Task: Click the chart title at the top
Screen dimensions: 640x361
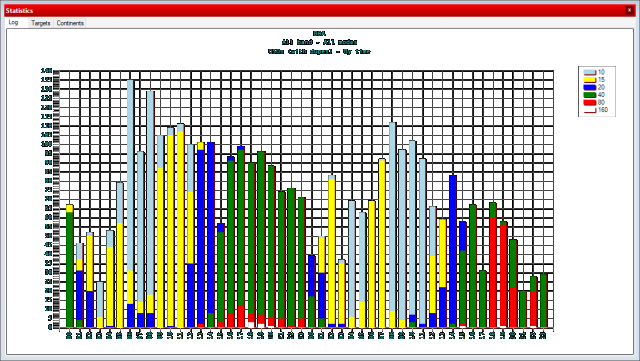Action: click(319, 42)
